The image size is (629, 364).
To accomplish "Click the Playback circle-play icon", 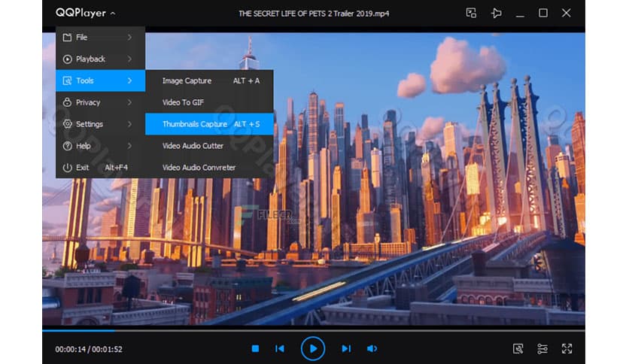I will coord(68,59).
